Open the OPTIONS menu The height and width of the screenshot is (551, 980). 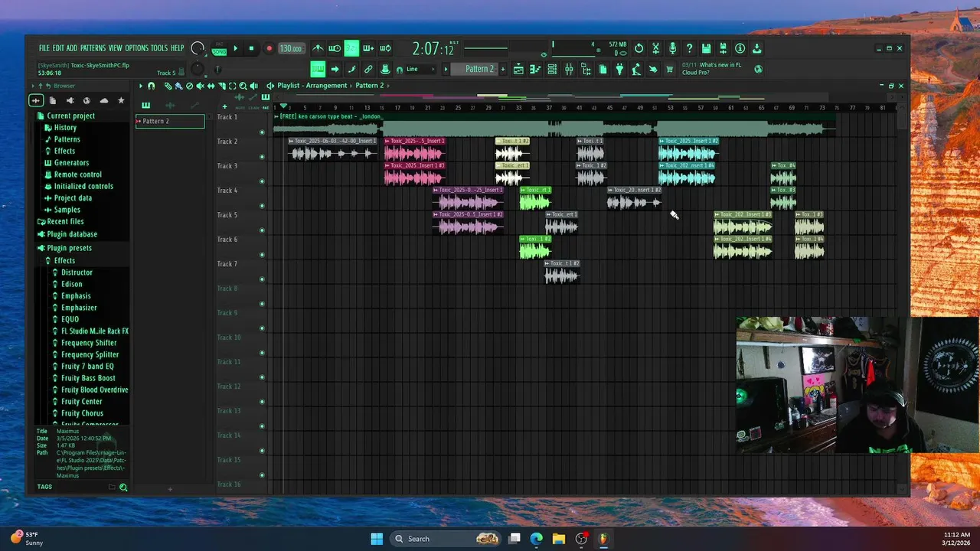pos(136,48)
